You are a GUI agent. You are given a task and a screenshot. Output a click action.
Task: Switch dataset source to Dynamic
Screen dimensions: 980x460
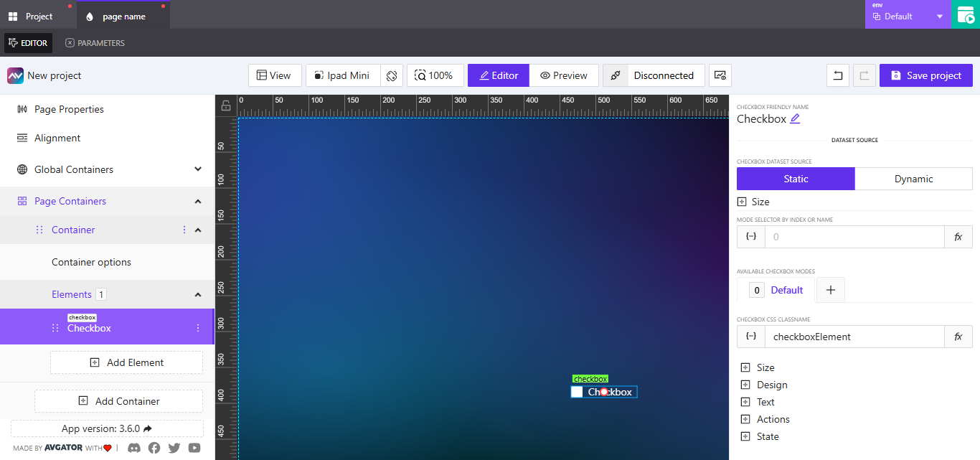coord(914,179)
